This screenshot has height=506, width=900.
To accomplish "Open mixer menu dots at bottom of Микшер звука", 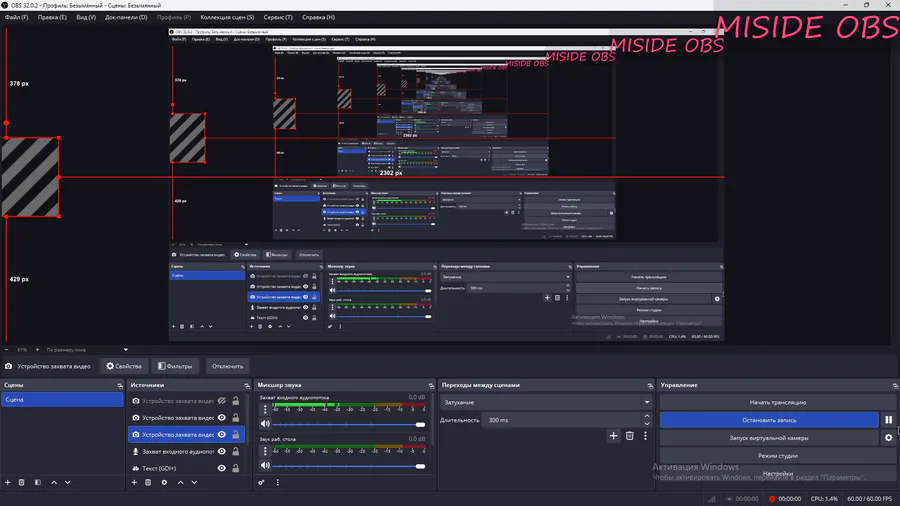I will pos(278,482).
